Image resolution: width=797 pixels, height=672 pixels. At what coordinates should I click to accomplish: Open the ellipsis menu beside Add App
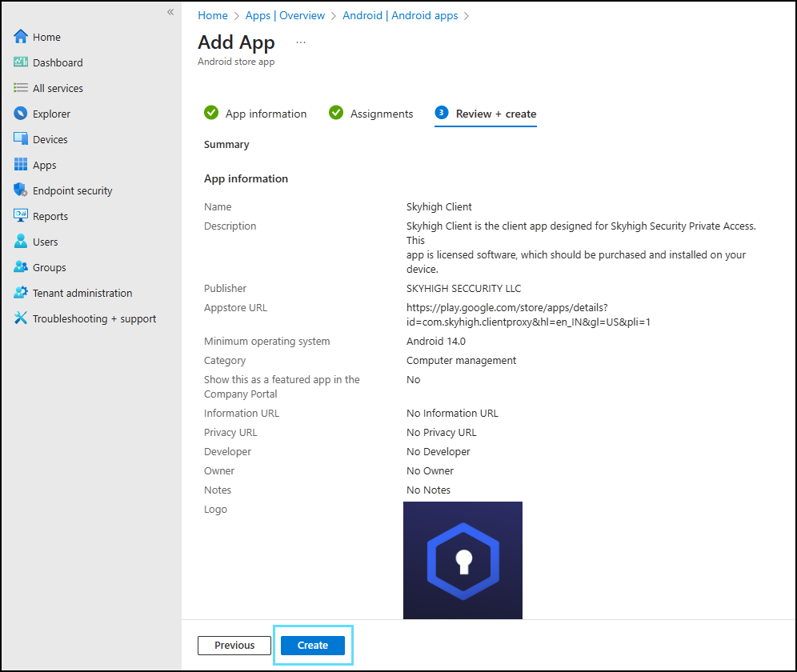(301, 42)
